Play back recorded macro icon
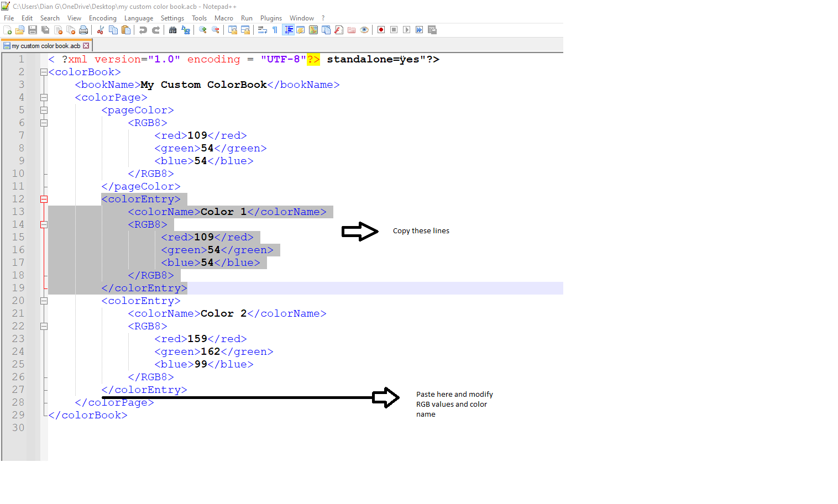Screen dimensions: 838x504 [x=407, y=30]
